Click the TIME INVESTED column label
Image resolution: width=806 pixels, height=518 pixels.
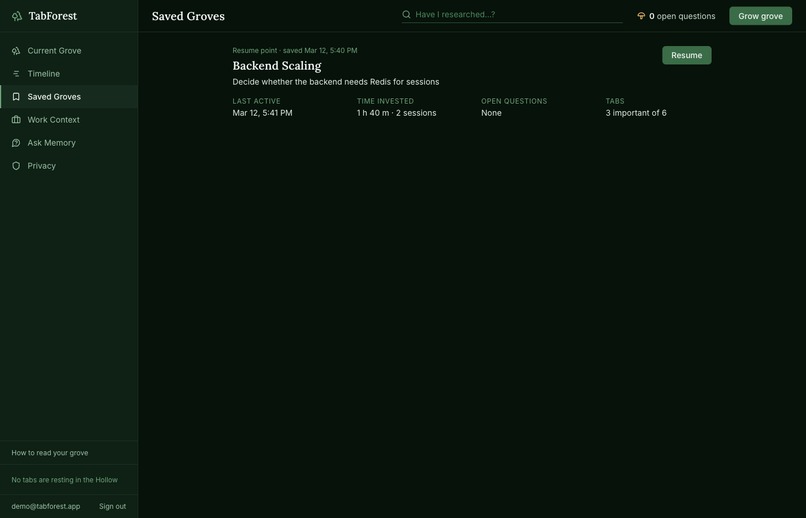click(385, 101)
